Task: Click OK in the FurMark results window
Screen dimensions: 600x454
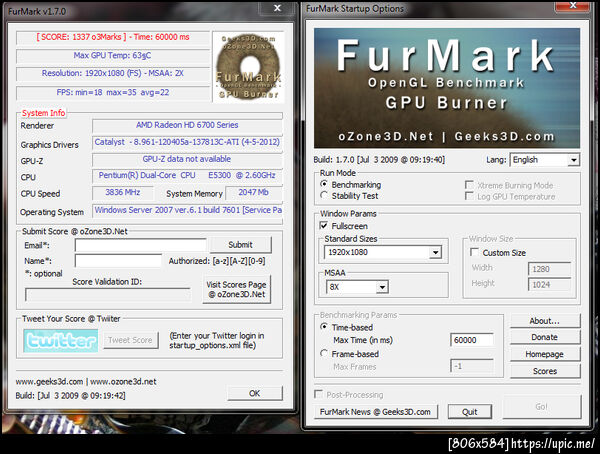Action: [x=254, y=393]
